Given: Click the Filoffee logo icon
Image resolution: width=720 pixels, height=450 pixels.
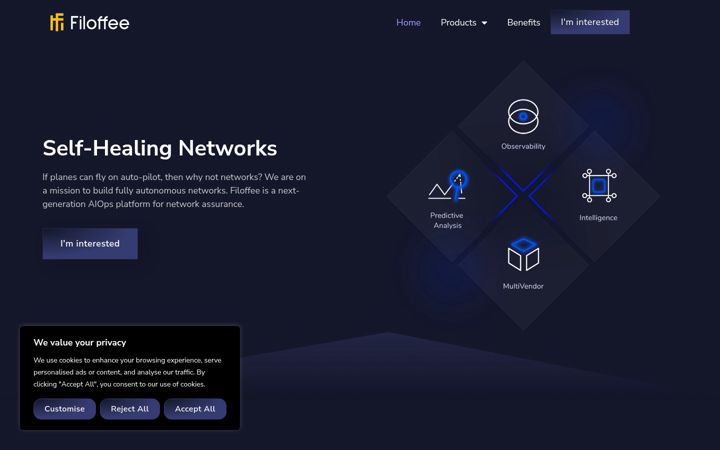Looking at the screenshot, I should coord(57,22).
